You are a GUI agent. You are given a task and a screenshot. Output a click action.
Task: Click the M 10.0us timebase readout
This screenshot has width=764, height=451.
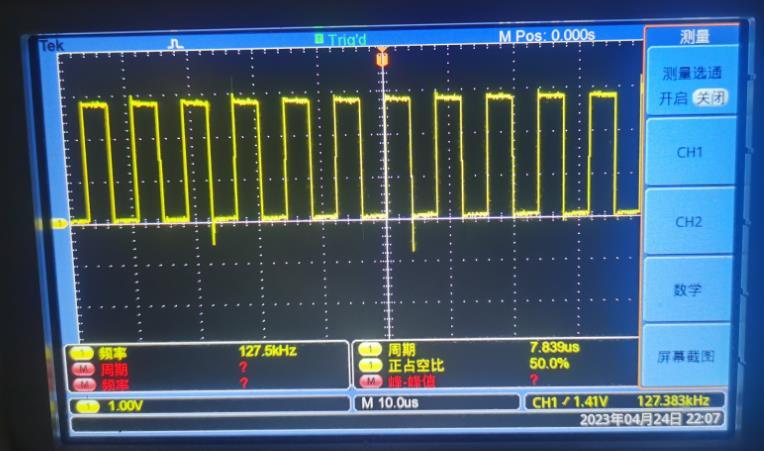click(x=390, y=403)
